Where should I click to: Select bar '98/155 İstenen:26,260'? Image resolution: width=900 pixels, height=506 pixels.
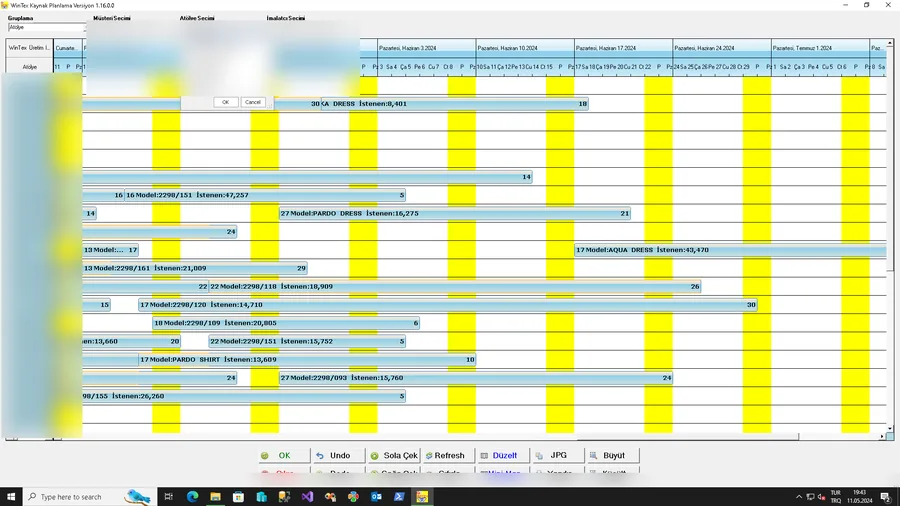pos(244,397)
